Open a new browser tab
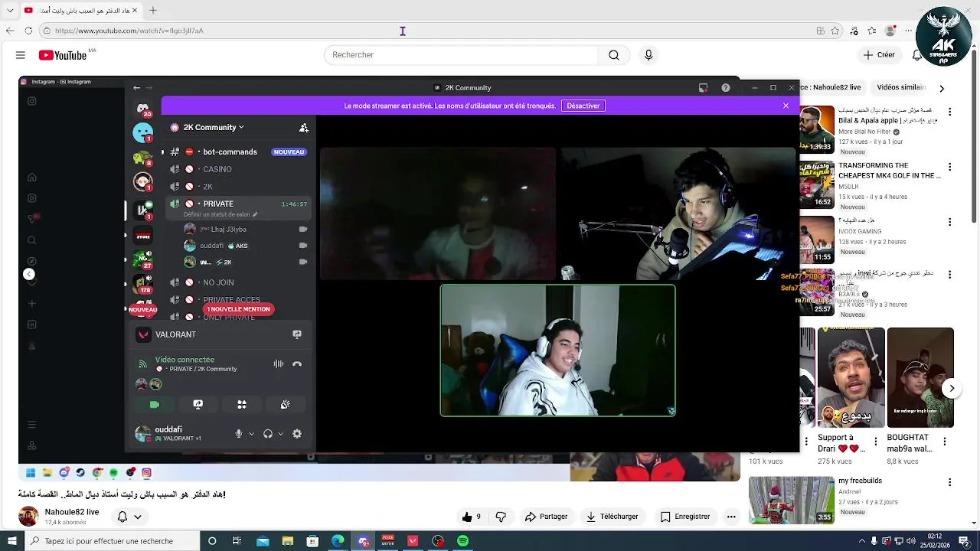Viewport: 980px width, 551px height. coord(153,10)
